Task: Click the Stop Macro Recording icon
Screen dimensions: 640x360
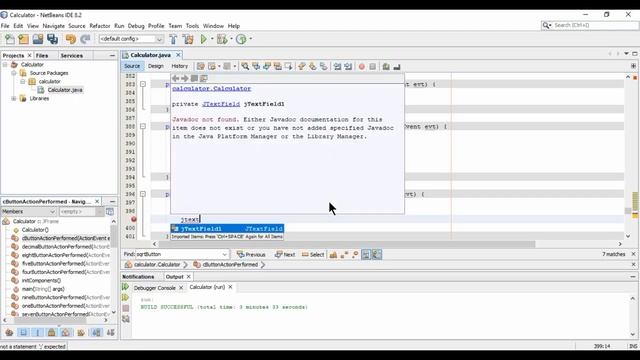Action: click(373, 67)
